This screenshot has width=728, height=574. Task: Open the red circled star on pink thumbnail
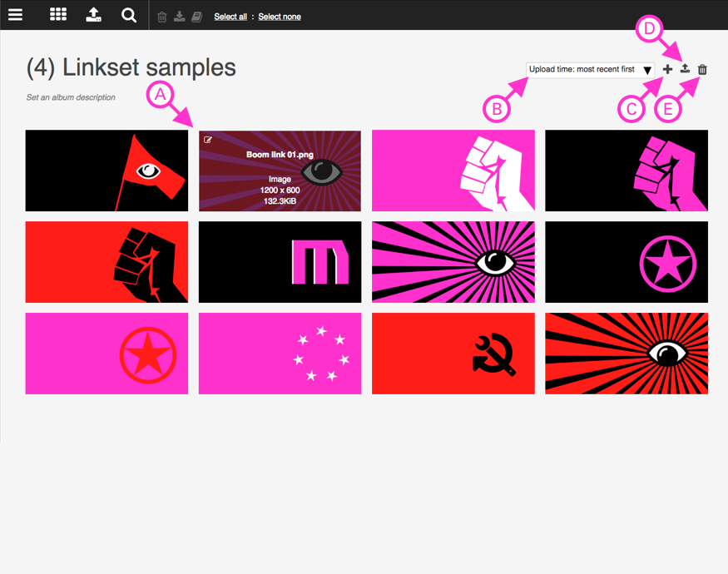pos(106,354)
